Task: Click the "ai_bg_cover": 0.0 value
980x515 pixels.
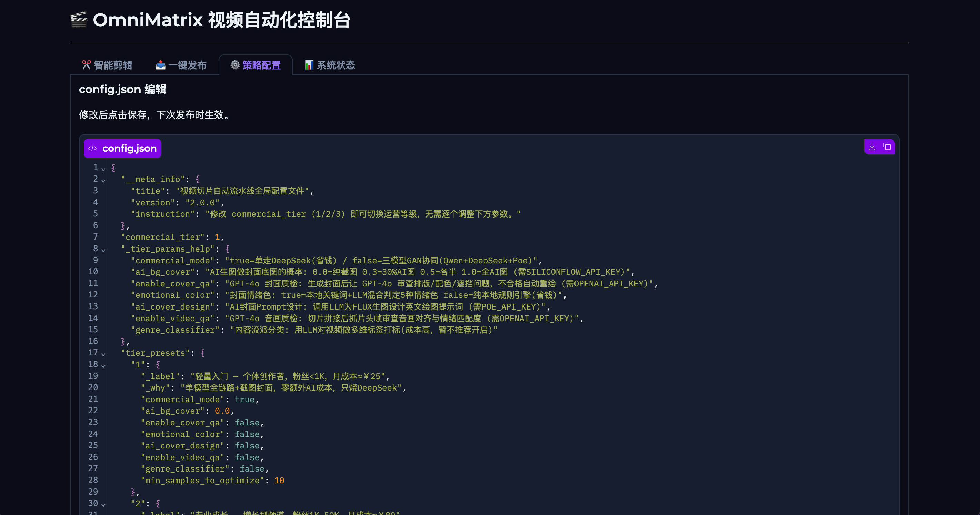Action: pyautogui.click(x=222, y=411)
